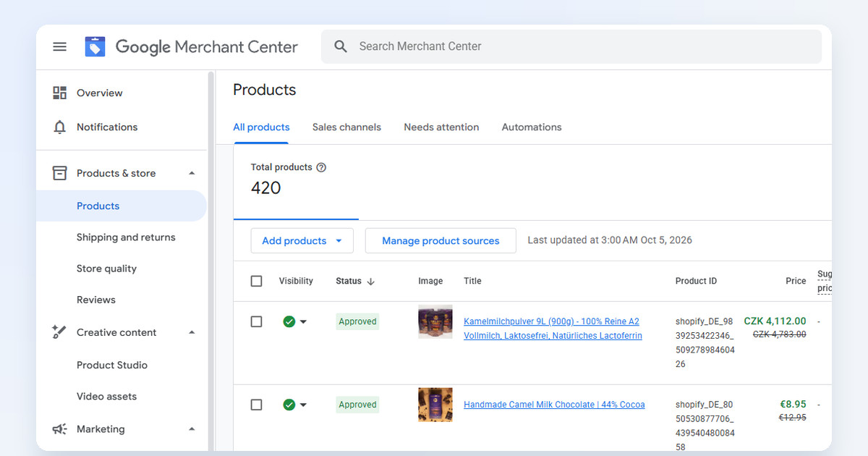This screenshot has width=868, height=456.
Task: Sort by Status arrow icon
Action: 371,282
